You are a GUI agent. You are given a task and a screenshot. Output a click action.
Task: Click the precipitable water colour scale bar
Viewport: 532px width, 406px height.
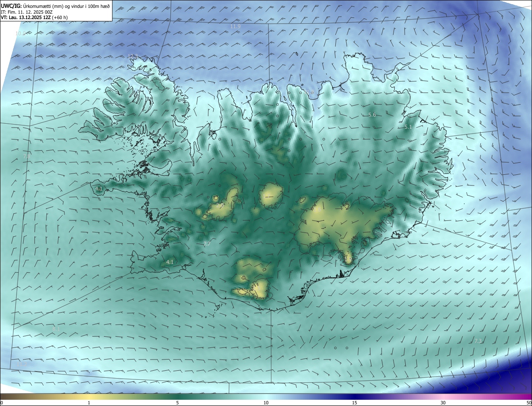tap(266, 396)
